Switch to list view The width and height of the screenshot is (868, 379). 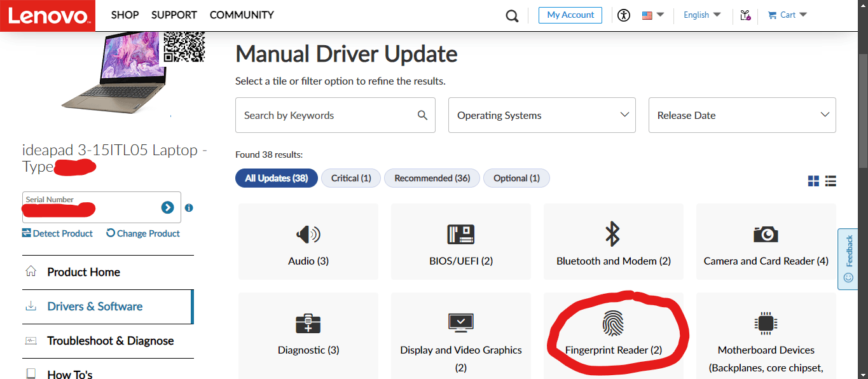[830, 181]
